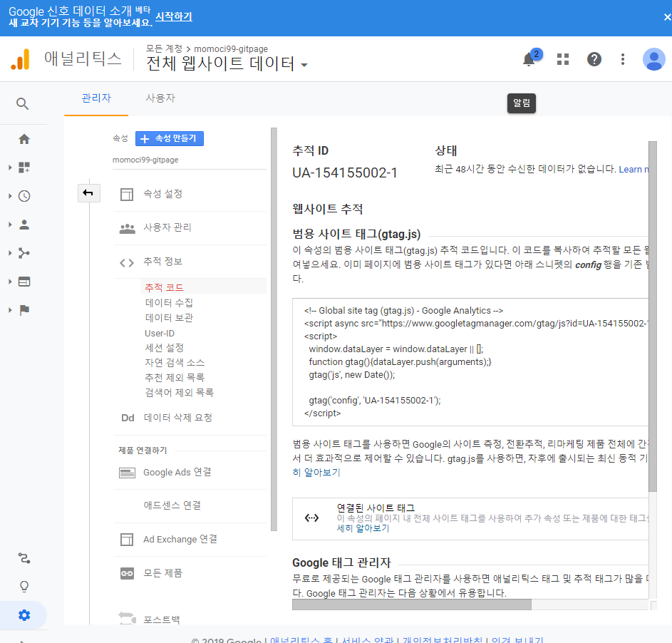
Task: Open the user account avatar
Action: (x=653, y=59)
